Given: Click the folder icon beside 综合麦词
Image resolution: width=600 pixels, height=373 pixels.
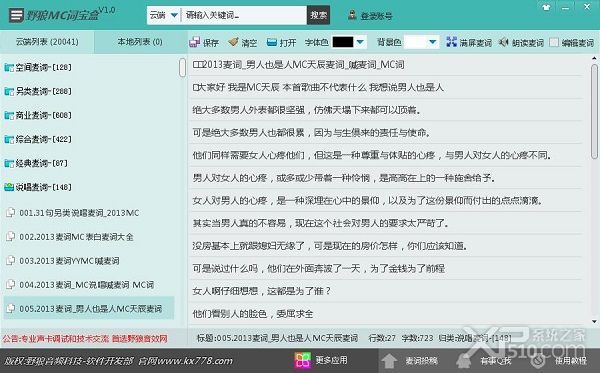Looking at the screenshot, I should 9,140.
